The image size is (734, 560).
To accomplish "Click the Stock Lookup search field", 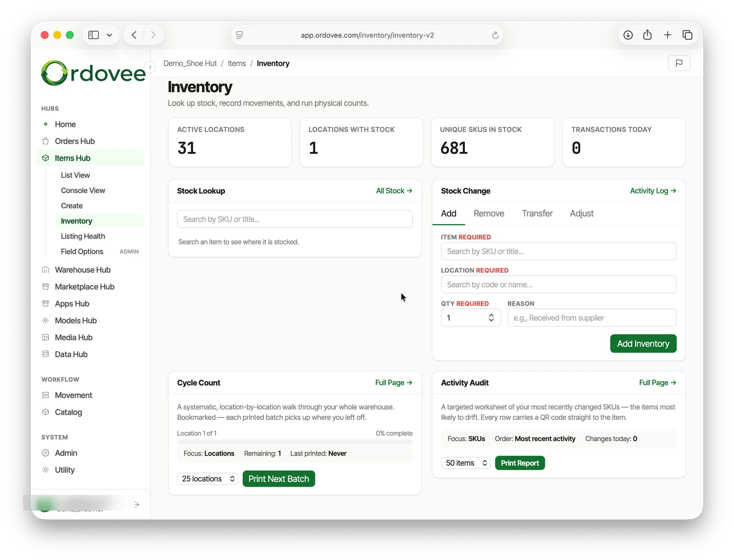I will (295, 219).
